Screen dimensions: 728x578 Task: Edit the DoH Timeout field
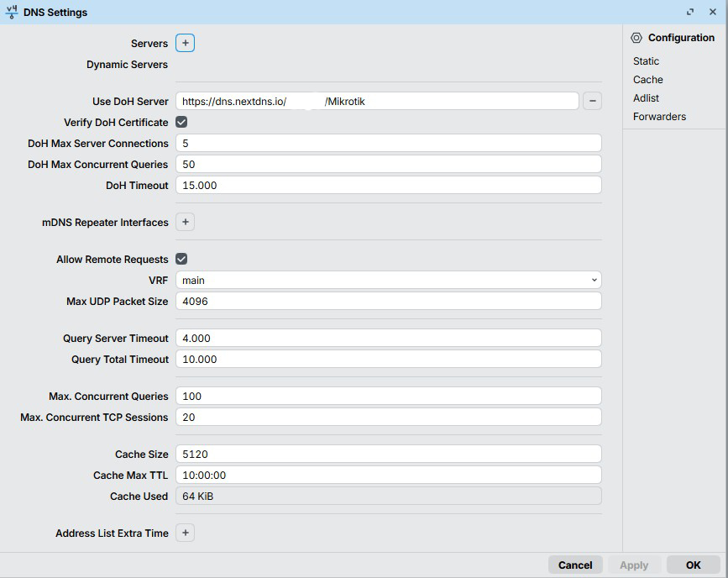point(389,186)
